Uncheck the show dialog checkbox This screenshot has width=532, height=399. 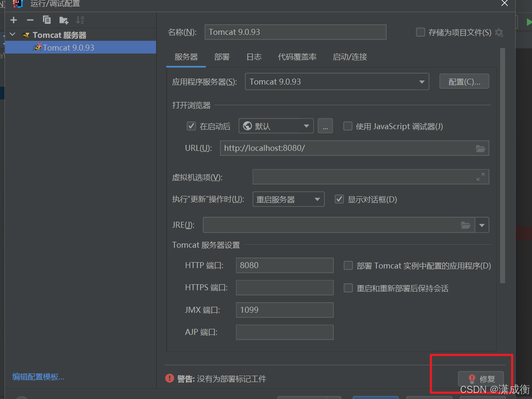(x=339, y=199)
